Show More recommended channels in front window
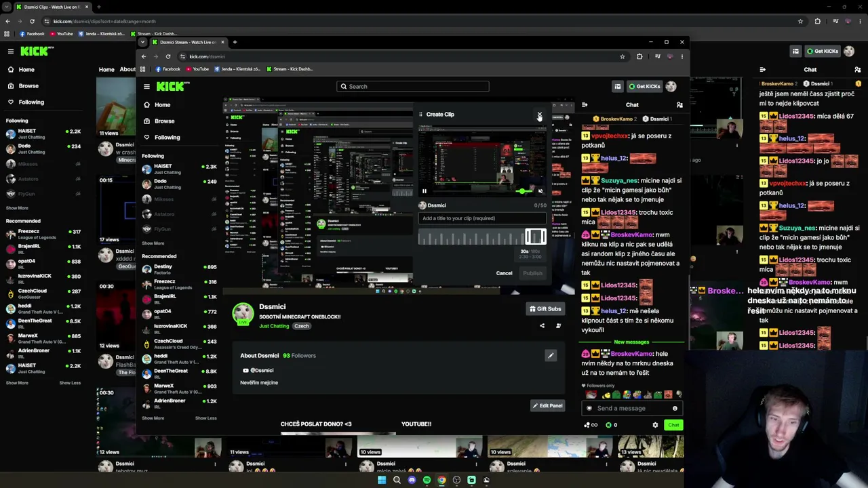Viewport: 868px width, 488px height. point(153,418)
